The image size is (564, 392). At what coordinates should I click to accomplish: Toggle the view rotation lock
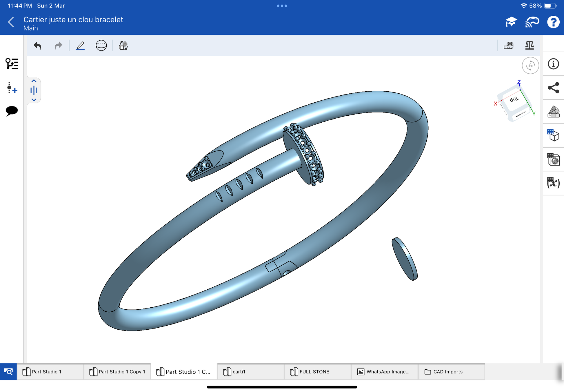click(530, 66)
